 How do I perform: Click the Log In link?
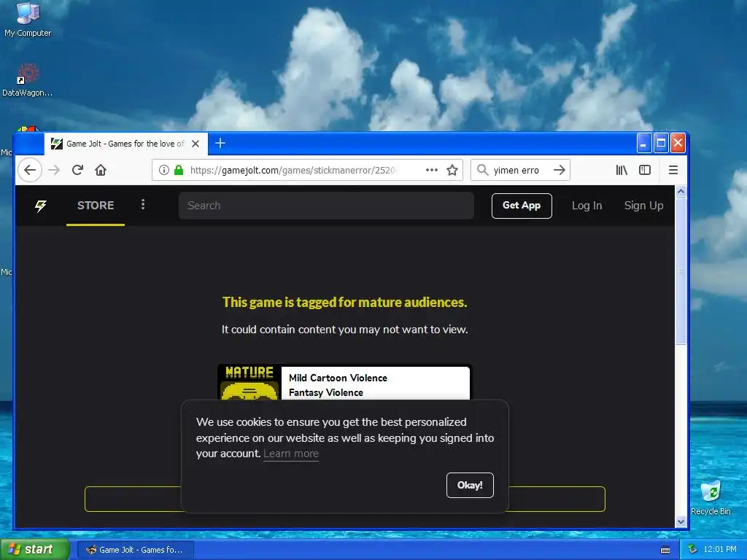coord(587,206)
